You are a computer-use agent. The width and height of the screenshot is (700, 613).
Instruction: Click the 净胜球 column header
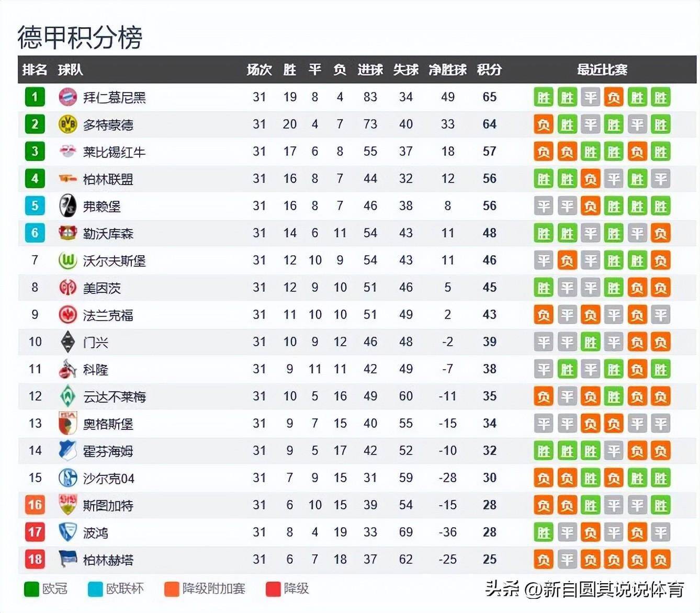pos(447,70)
